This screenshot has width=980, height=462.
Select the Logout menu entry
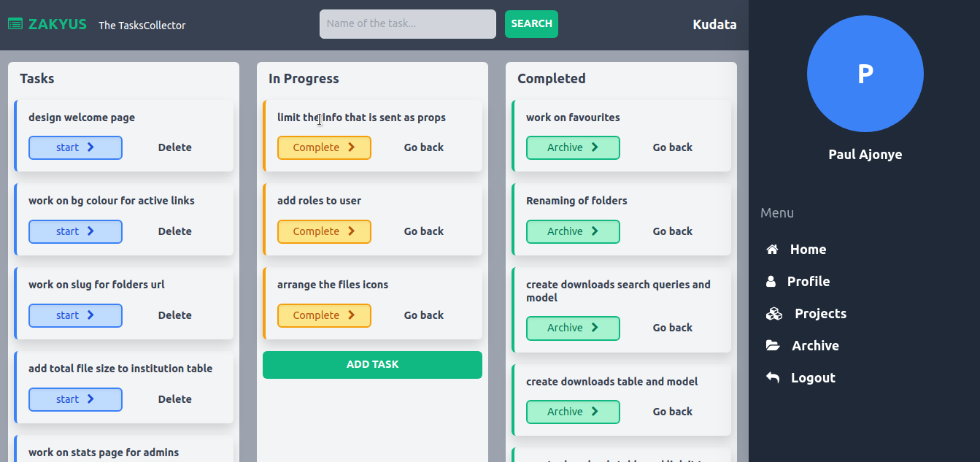pyautogui.click(x=813, y=378)
